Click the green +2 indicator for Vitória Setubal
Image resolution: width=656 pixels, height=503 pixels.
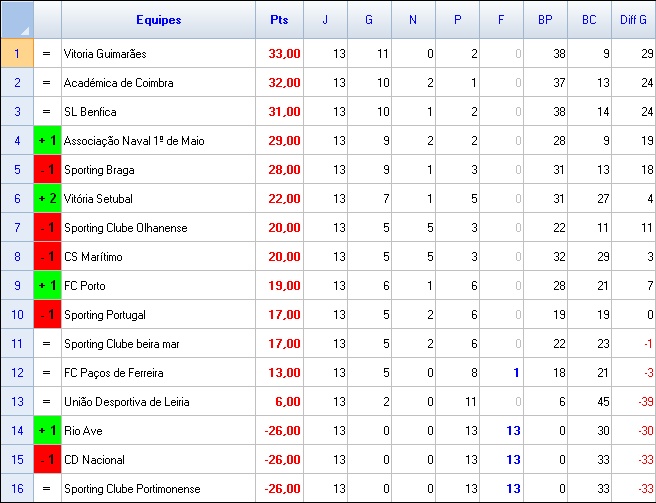47,198
